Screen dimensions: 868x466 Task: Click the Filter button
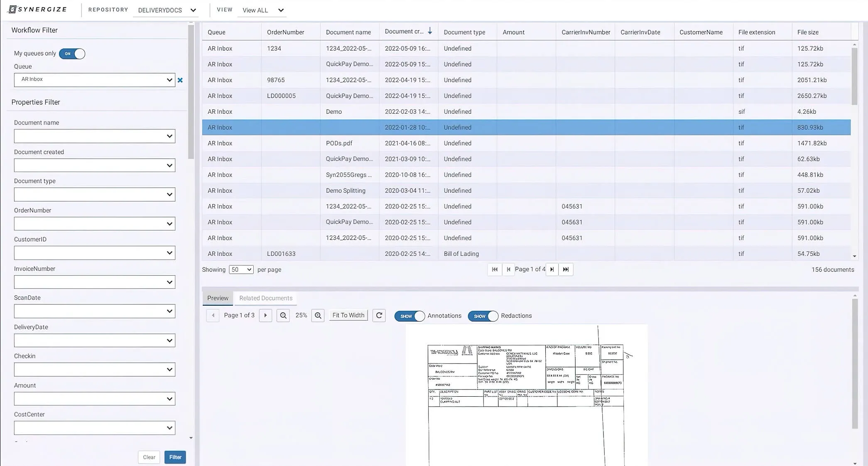(175, 457)
